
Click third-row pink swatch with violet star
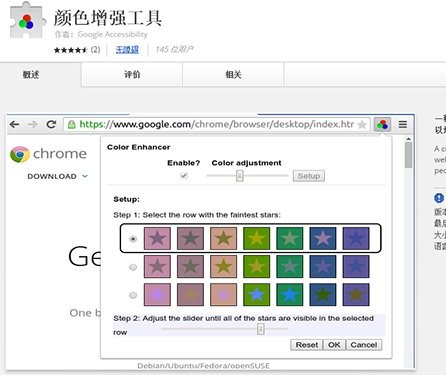(x=157, y=295)
